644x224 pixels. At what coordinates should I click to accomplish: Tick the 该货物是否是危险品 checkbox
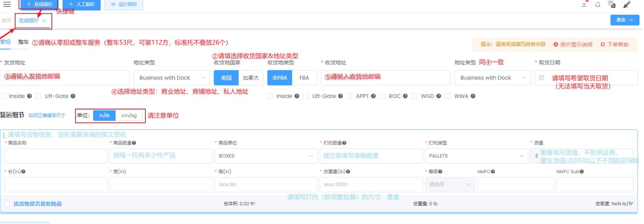point(7,204)
